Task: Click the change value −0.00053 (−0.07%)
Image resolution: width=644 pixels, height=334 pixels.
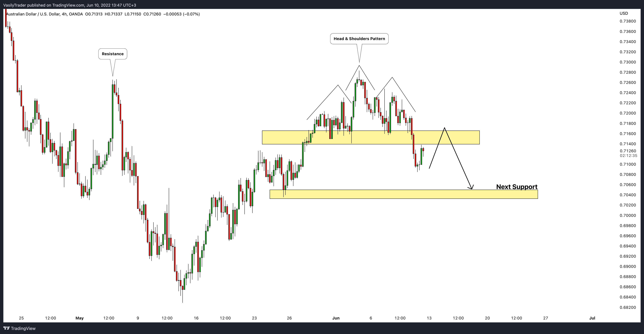Action: [x=182, y=14]
